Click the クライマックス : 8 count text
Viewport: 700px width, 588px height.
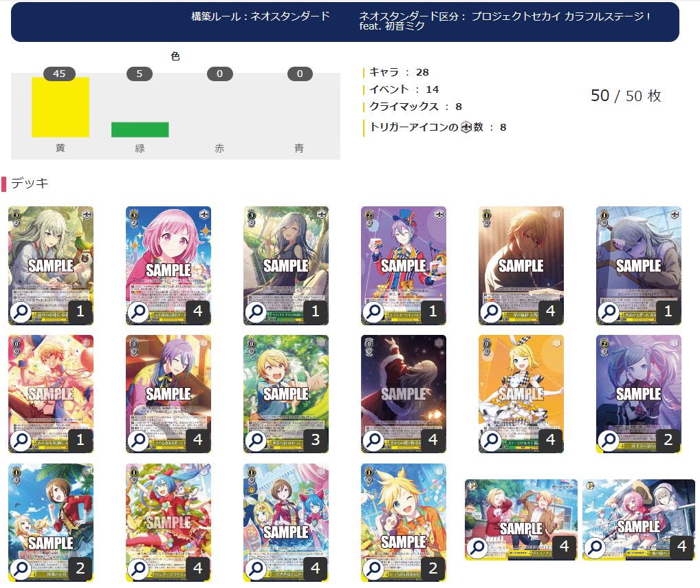415,107
